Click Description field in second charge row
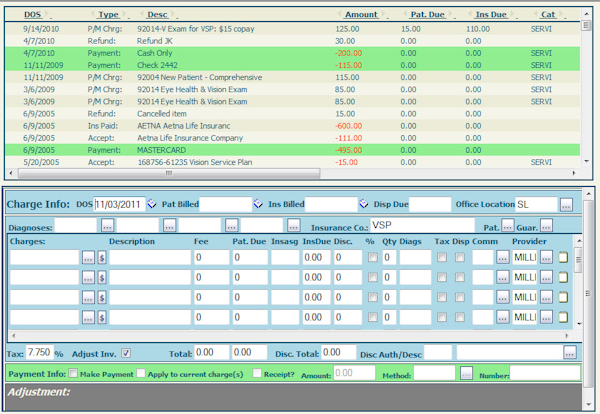The height and width of the screenshot is (414, 600). (150, 277)
